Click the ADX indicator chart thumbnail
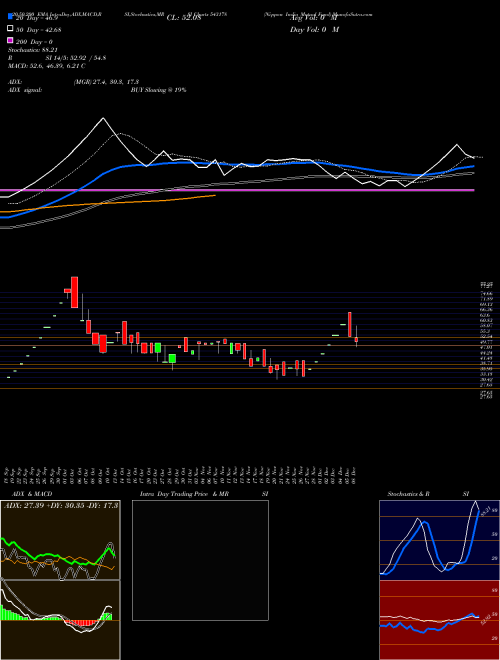500x660 pixels. [60, 540]
